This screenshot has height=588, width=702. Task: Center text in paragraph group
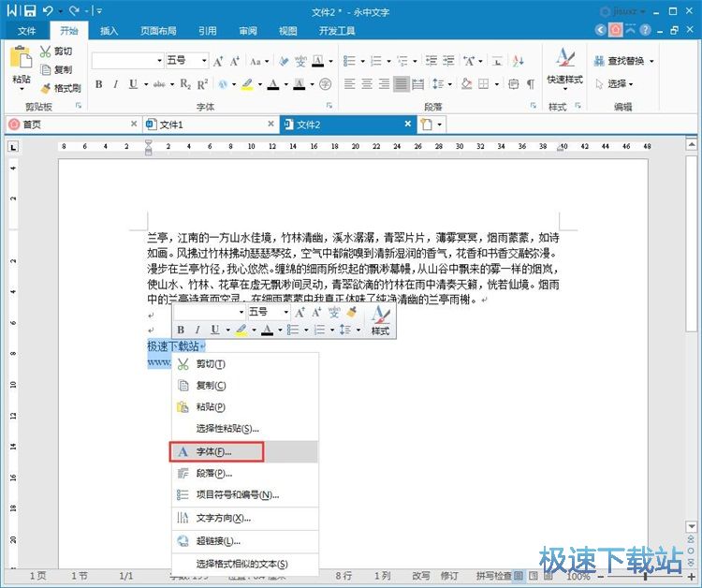(367, 84)
